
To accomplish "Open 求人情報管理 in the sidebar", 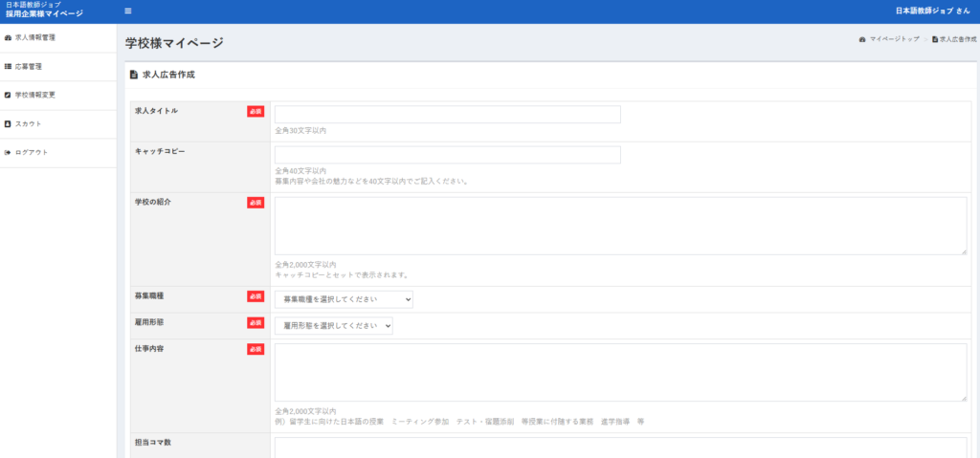I will (34, 38).
